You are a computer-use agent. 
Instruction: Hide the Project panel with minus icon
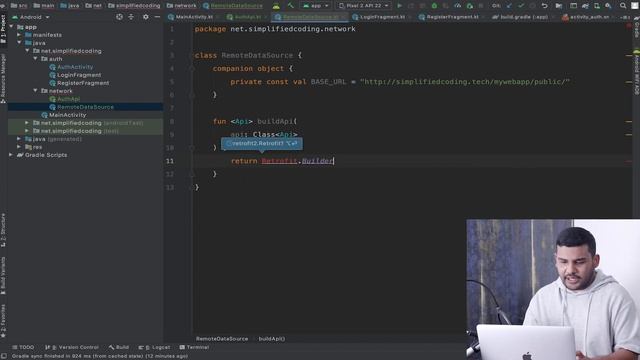tap(157, 17)
